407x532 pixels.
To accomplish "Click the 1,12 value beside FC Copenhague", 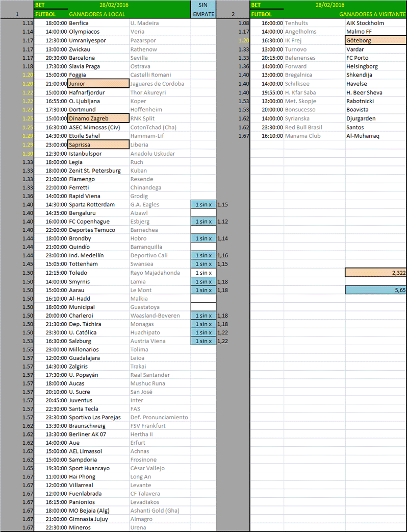I will [x=222, y=221].
